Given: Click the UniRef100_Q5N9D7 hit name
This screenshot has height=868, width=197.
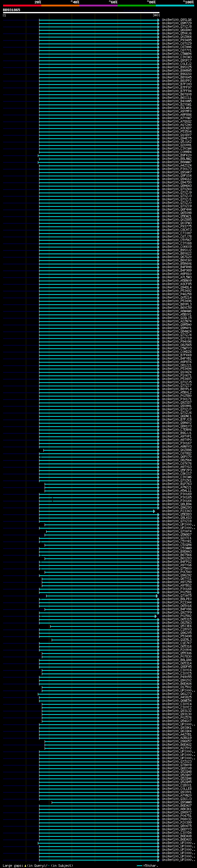Looking at the screenshot, I should click(x=177, y=535).
